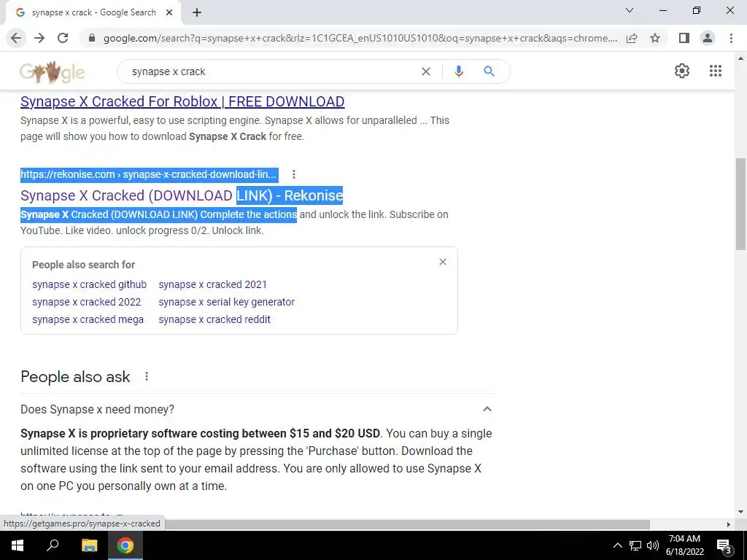Open a new tab with the plus button
Image resolution: width=747 pixels, height=560 pixels.
tap(197, 13)
